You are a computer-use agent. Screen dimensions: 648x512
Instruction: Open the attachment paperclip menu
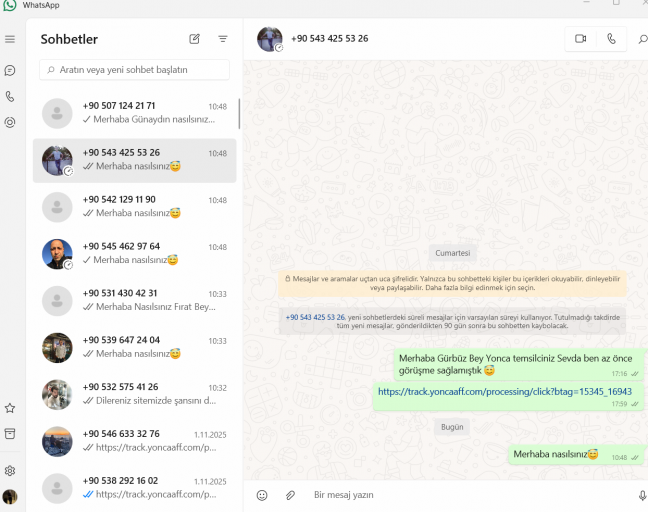[x=291, y=495]
